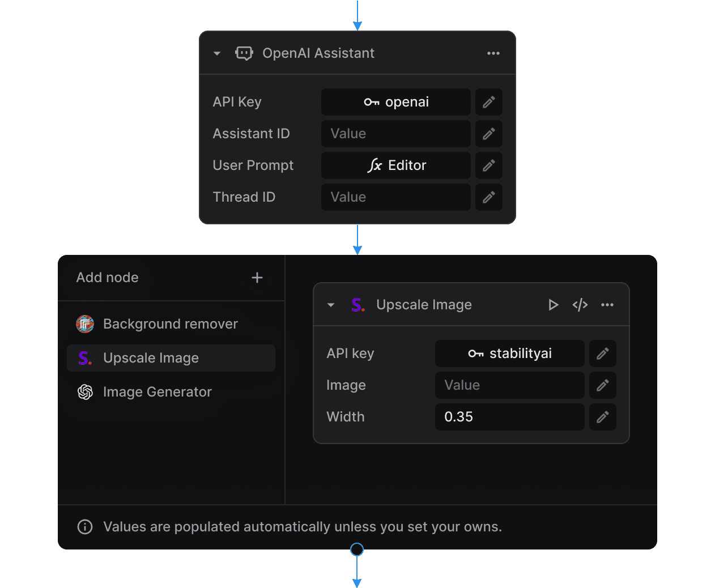Select Image Generator from the node list
Viewport: 715px width, 588px height.
(x=157, y=391)
